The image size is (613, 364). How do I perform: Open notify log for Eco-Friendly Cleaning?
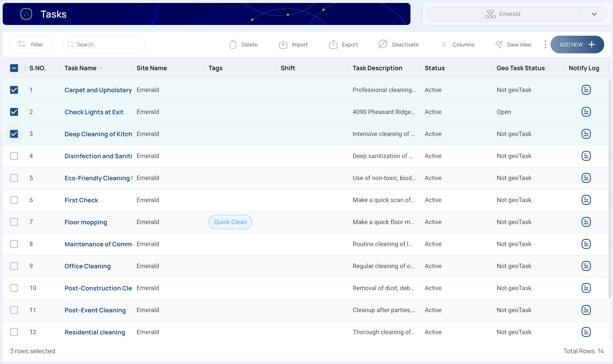click(586, 178)
